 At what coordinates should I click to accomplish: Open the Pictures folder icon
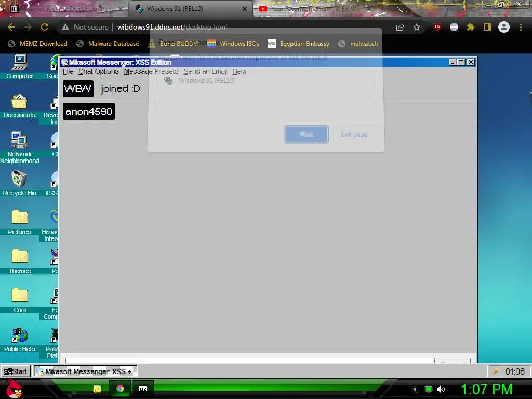[x=20, y=222]
